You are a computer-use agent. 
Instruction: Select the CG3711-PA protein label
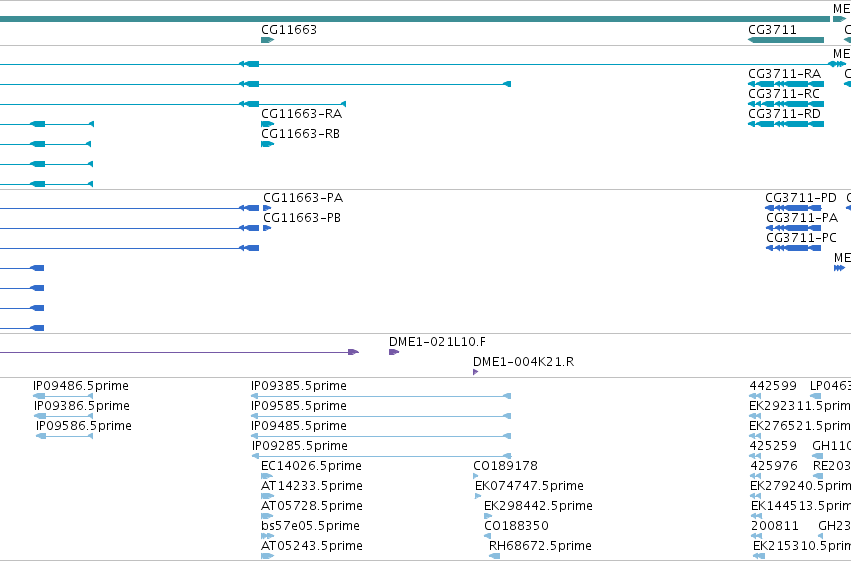pyautogui.click(x=802, y=218)
